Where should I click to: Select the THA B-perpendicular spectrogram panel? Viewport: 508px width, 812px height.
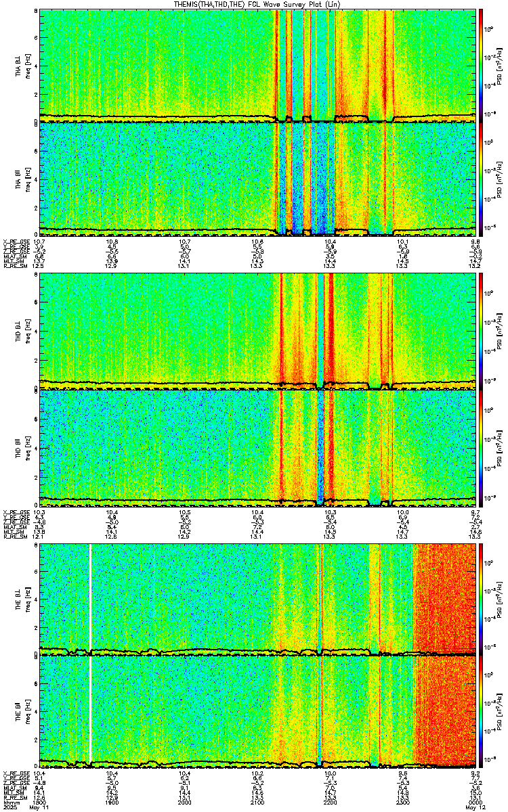pyautogui.click(x=258, y=65)
